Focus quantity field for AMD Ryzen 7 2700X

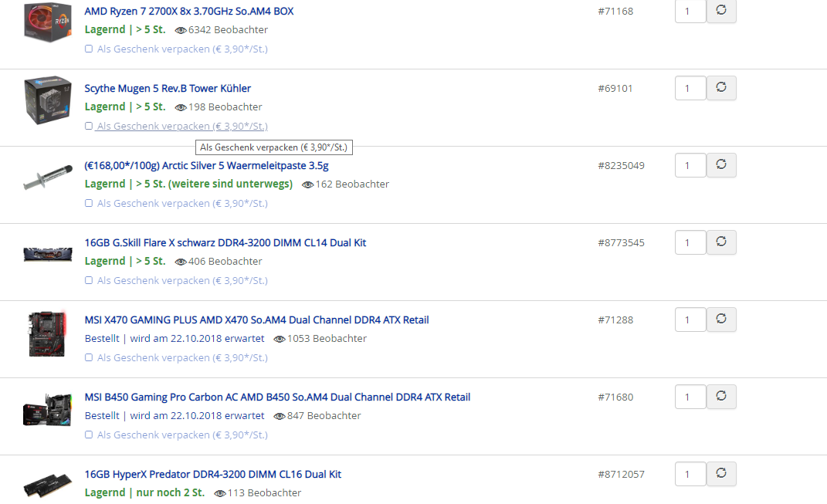tap(690, 11)
